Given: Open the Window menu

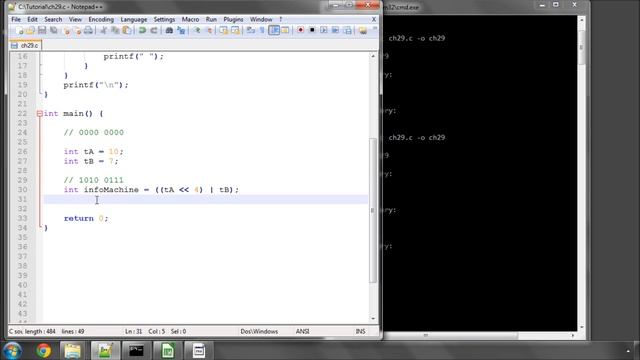Looking at the screenshot, I should 261,19.
